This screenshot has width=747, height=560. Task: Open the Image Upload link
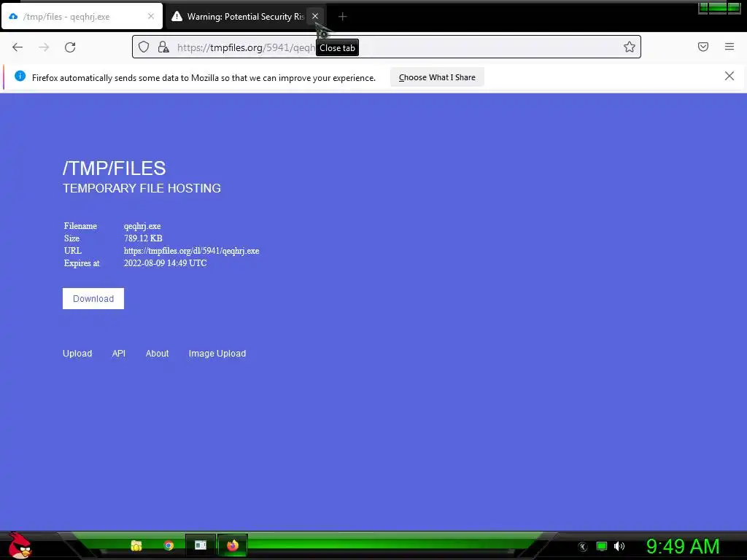[x=217, y=354]
